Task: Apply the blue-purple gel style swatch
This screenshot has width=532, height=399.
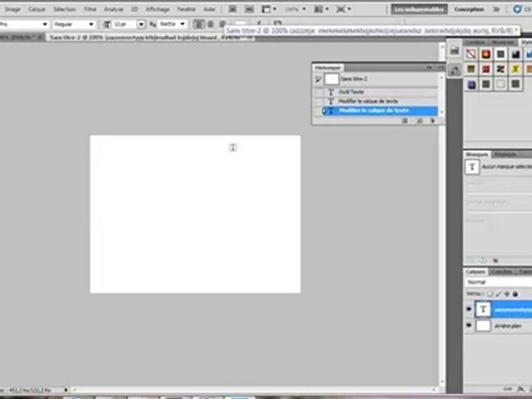Action: (x=471, y=84)
